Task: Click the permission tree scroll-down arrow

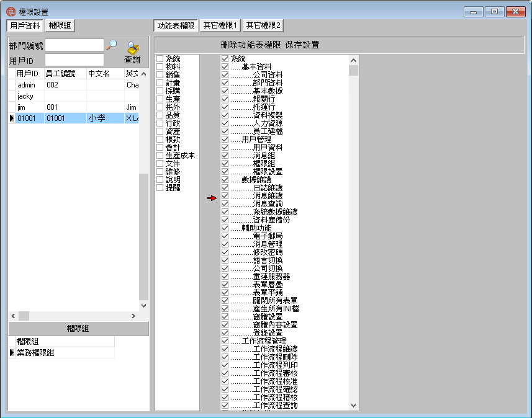Action: click(354, 406)
